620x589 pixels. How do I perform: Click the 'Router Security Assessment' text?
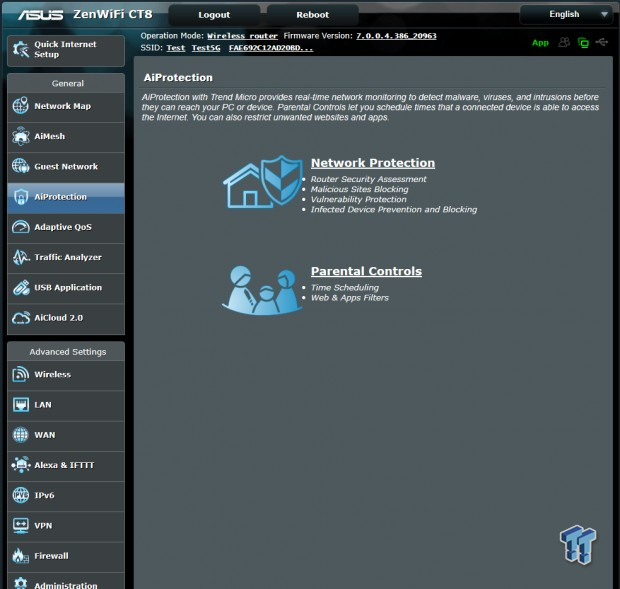point(369,179)
